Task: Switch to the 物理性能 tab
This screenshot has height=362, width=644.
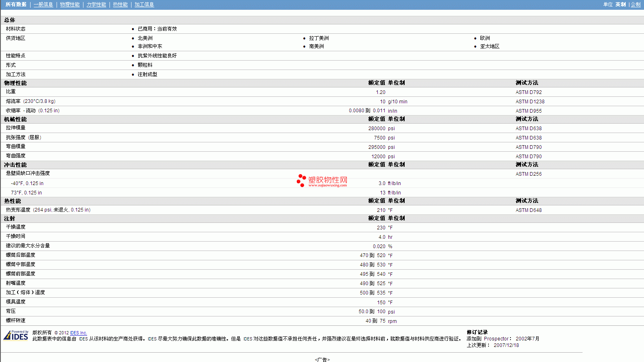Action: click(70, 4)
